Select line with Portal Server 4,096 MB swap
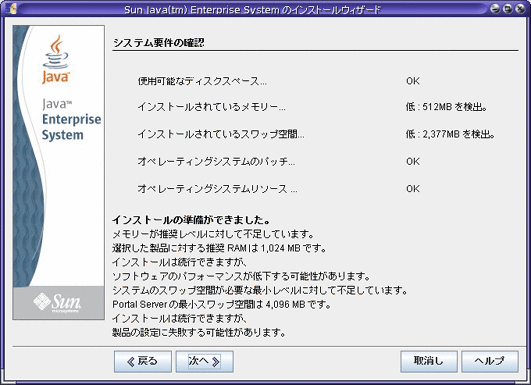The height and width of the screenshot is (385, 531). 221,304
